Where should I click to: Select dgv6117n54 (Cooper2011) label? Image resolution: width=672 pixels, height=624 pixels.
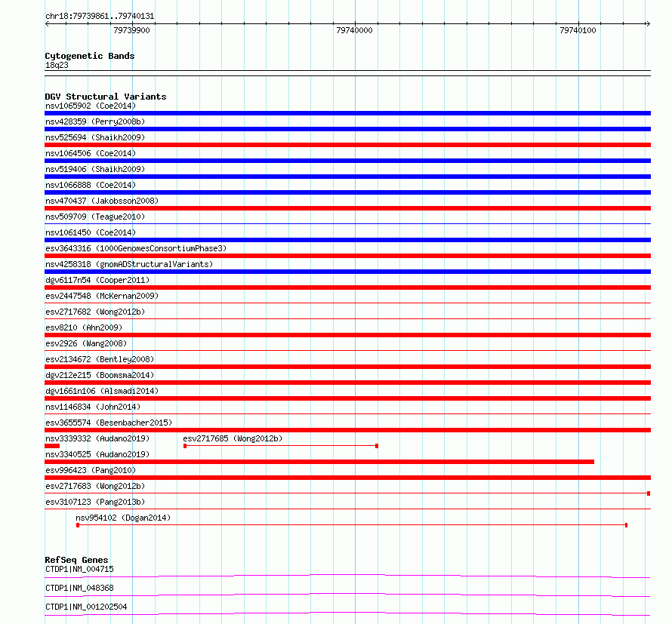point(97,280)
